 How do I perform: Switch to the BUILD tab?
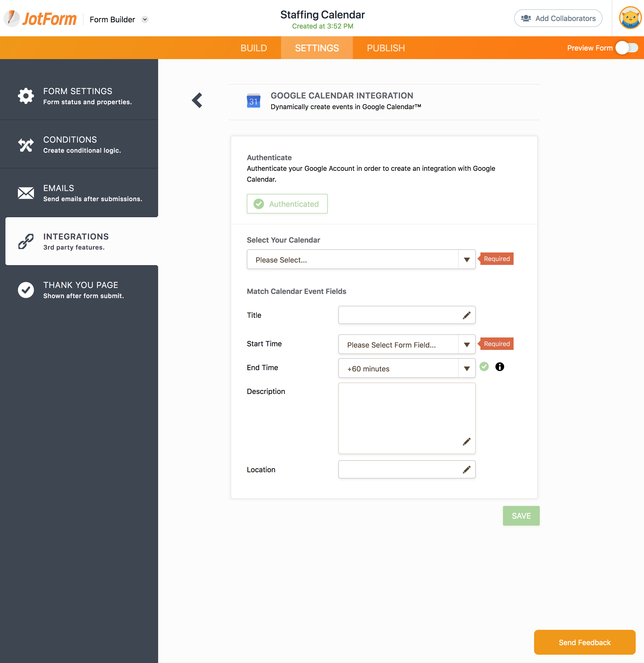pos(254,48)
